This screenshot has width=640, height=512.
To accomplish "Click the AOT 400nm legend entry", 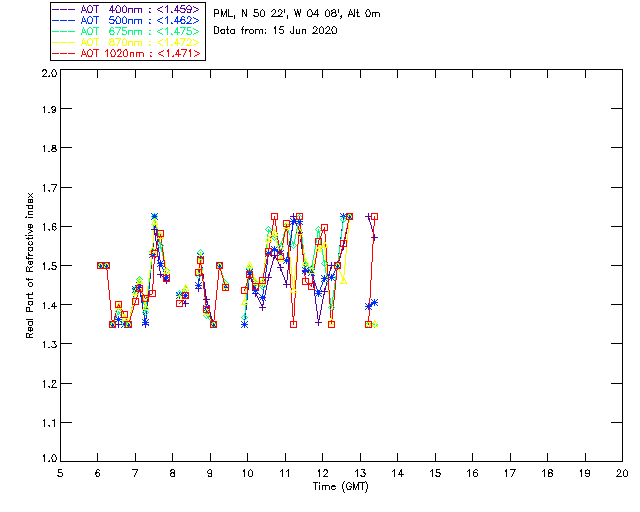I will coord(126,9).
